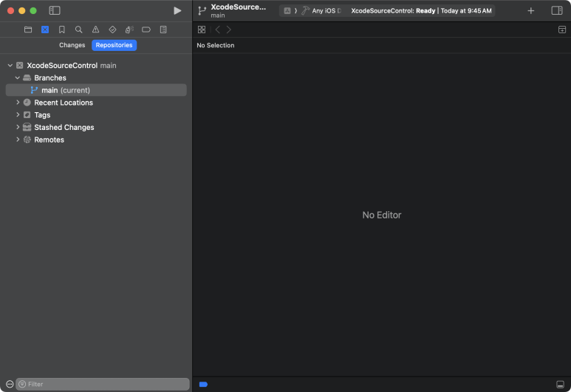Toggle the navigator sidebar visibility
Image resolution: width=571 pixels, height=392 pixels.
point(55,10)
